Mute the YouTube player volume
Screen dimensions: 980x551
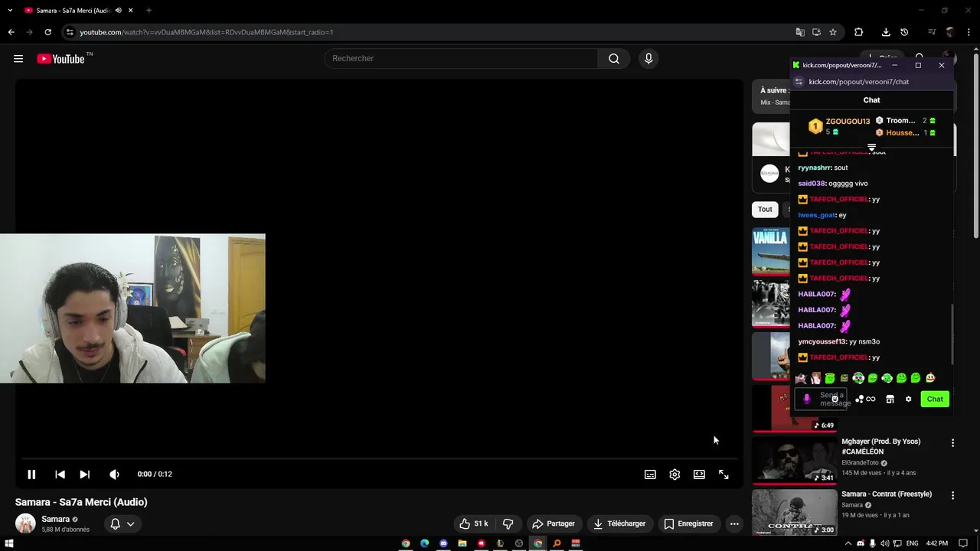click(x=114, y=474)
